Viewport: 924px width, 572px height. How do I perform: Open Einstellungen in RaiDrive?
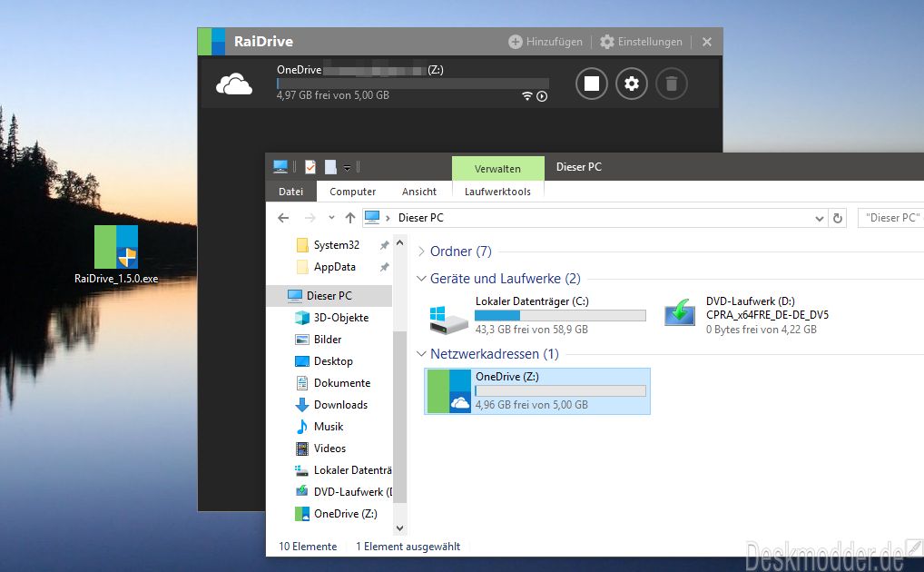641,41
